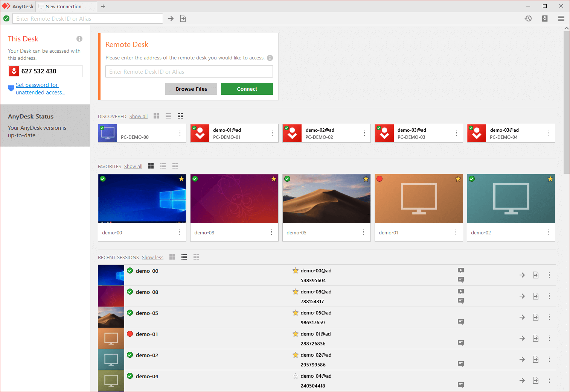This screenshot has width=570, height=392.
Task: Open options for the demo-01 recent session
Action: (549, 338)
